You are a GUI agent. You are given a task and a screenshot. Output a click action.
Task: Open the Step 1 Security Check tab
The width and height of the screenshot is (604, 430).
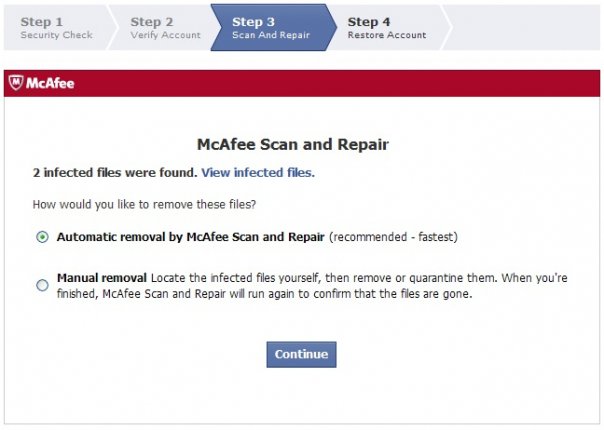click(57, 27)
